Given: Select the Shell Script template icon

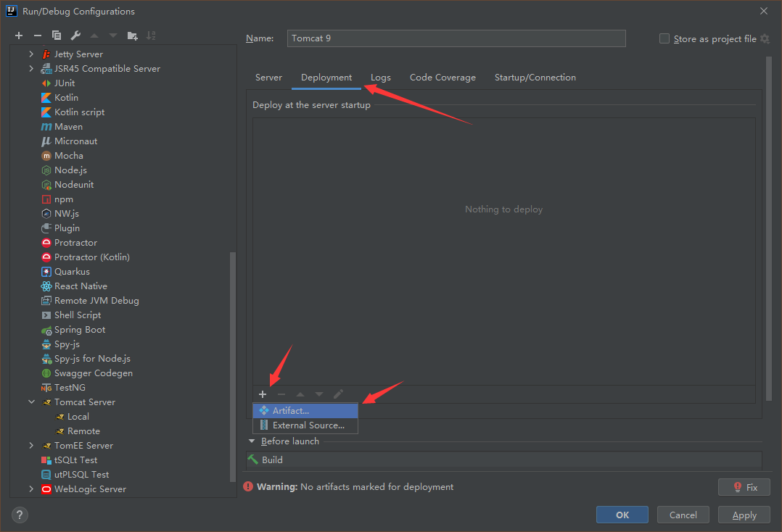Looking at the screenshot, I should point(46,315).
